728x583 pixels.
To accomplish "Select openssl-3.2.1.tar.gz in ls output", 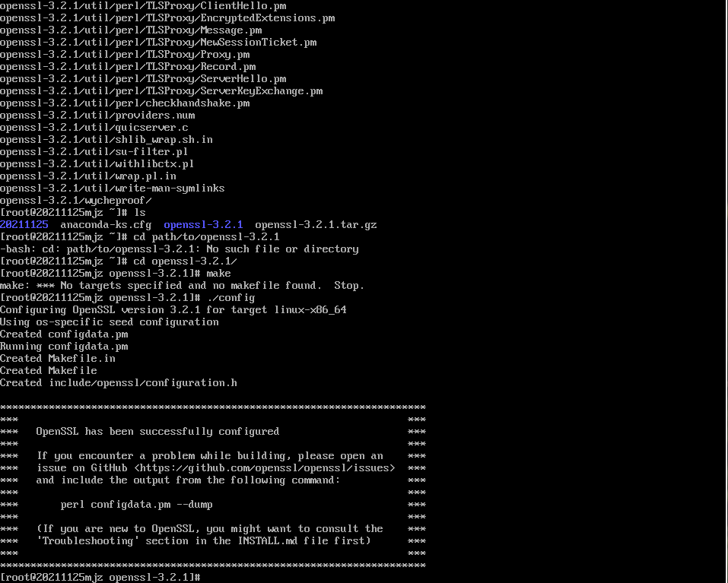I will (316, 224).
